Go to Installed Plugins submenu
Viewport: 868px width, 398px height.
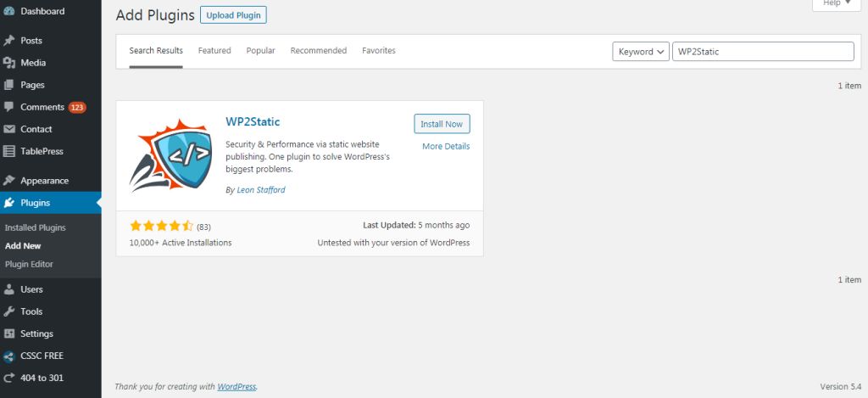(x=36, y=227)
